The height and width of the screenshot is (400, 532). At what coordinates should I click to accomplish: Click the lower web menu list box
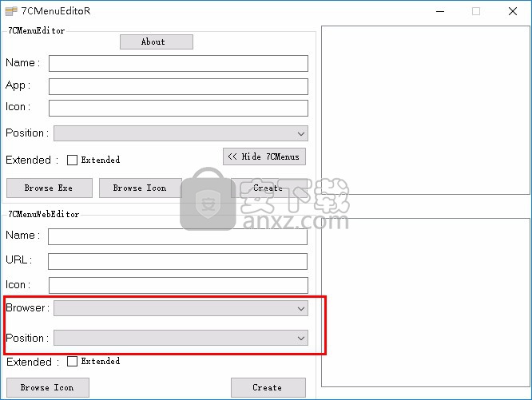pyautogui.click(x=426, y=303)
